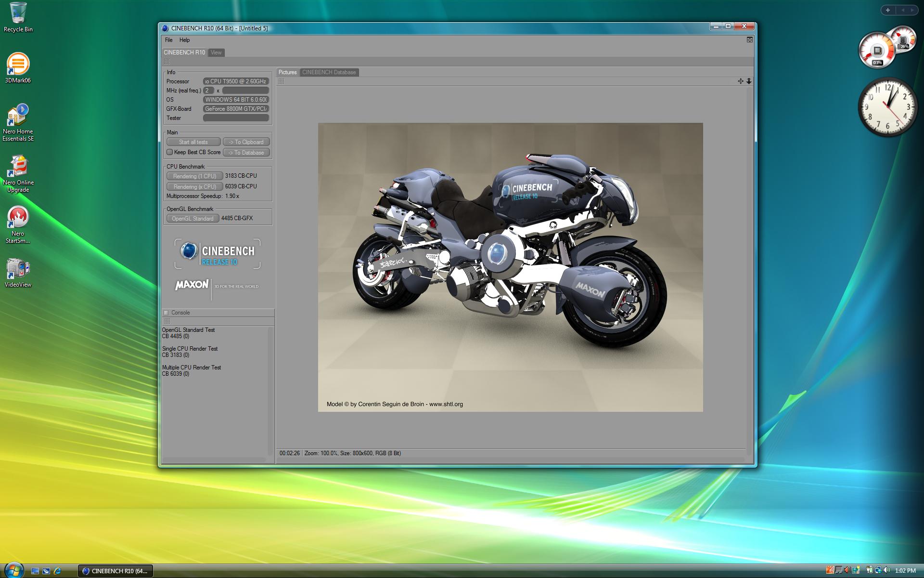Click the render time 00:02:26 in status bar

290,453
